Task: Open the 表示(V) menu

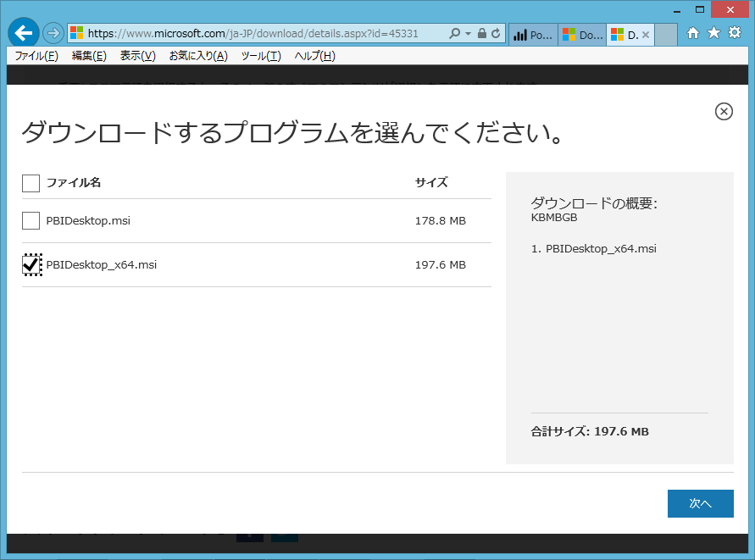Action: coord(138,56)
